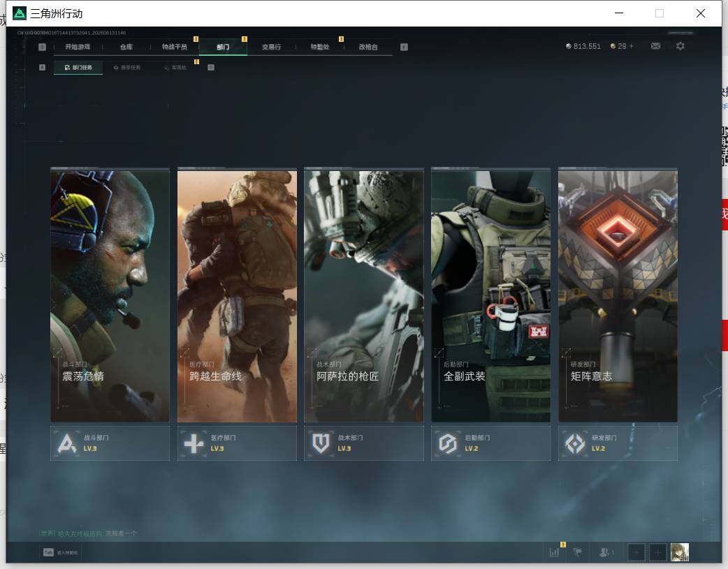Image resolution: width=728 pixels, height=569 pixels.
Task: Click the world chat message line
Action: tap(88, 533)
